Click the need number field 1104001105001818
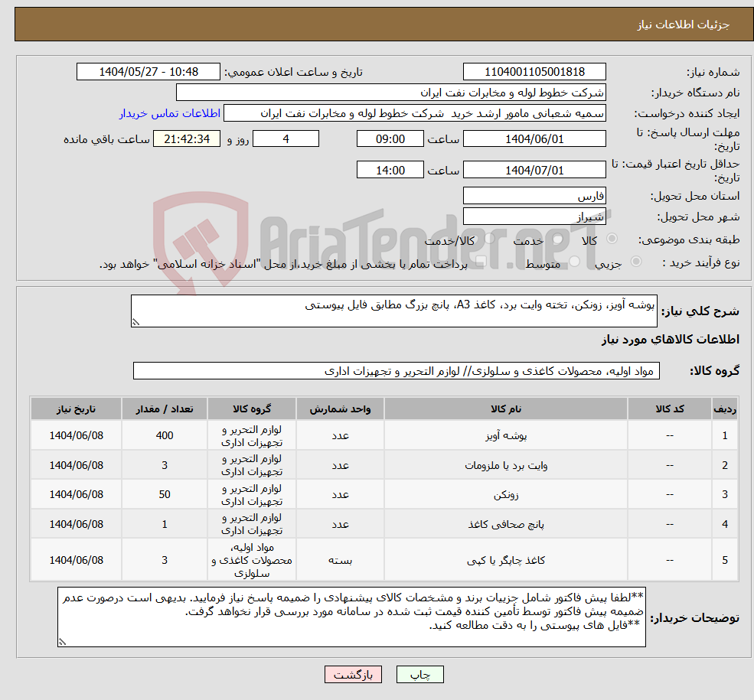The image size is (754, 700). tap(534, 72)
